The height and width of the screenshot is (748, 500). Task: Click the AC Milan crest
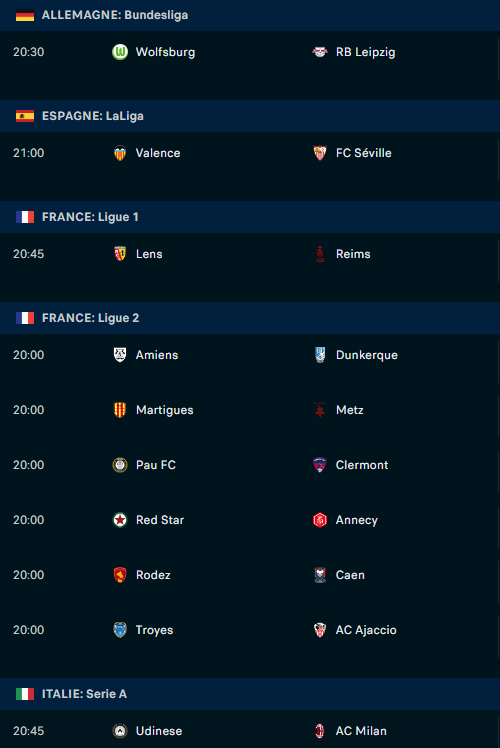tap(320, 731)
